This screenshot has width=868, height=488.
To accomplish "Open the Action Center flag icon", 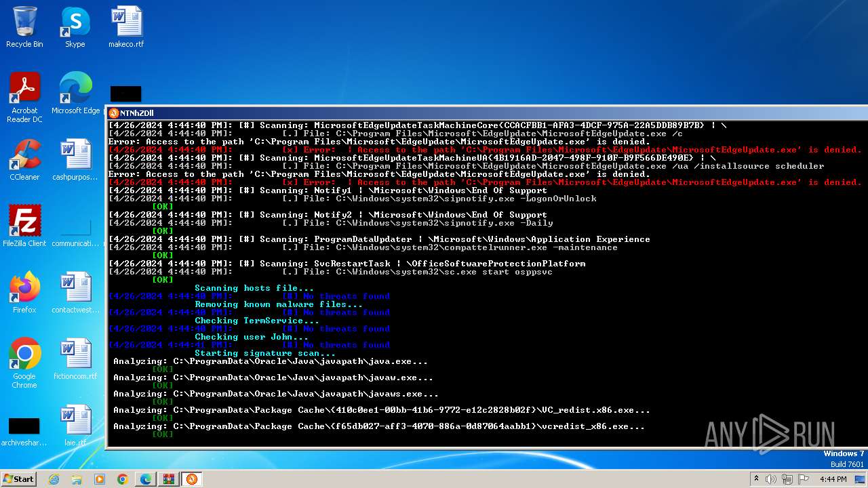I will click(804, 479).
